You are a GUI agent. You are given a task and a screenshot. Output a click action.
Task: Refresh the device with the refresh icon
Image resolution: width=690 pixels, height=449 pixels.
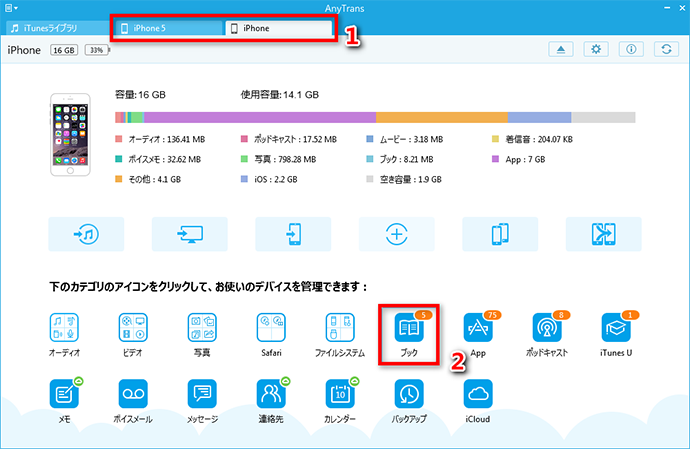click(x=666, y=49)
